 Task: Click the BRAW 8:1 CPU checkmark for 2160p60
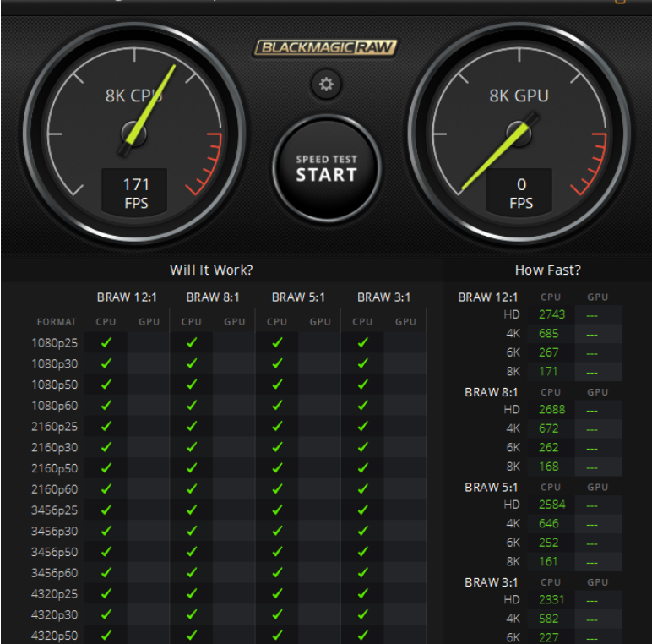tap(192, 488)
